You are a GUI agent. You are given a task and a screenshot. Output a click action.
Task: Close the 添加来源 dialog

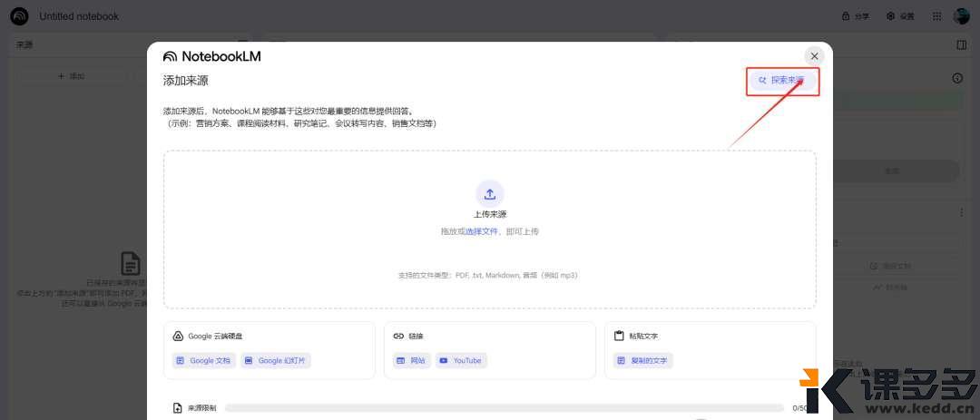pyautogui.click(x=814, y=56)
